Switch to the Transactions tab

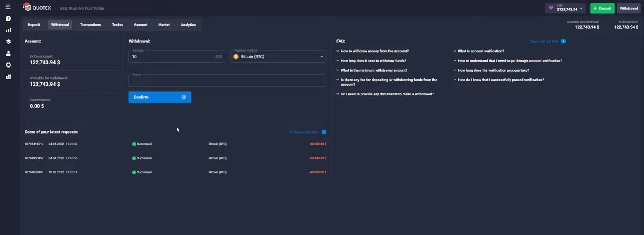(90, 25)
